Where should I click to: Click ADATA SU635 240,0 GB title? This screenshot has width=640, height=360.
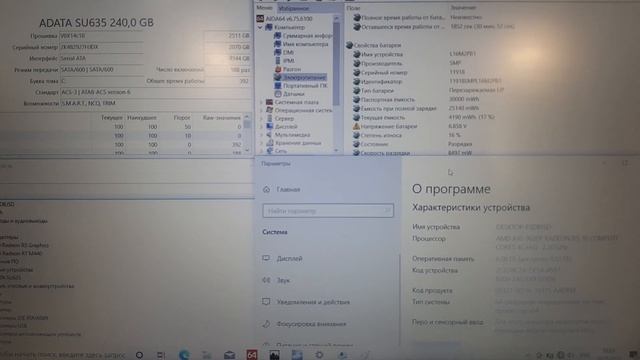[96, 22]
